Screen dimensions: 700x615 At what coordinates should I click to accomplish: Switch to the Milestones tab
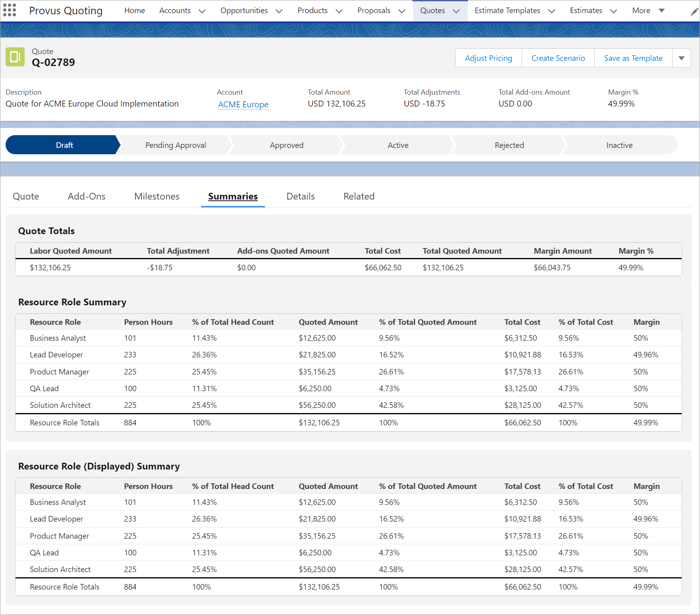157,196
